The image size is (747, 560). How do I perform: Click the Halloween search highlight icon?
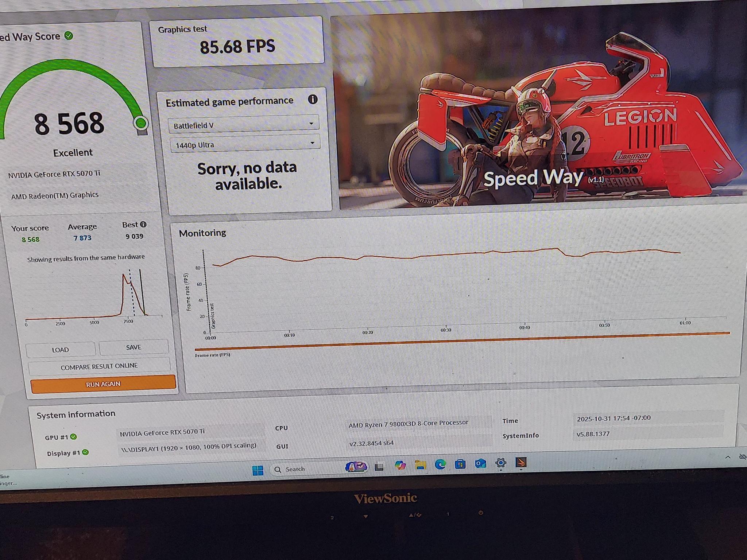(356, 467)
